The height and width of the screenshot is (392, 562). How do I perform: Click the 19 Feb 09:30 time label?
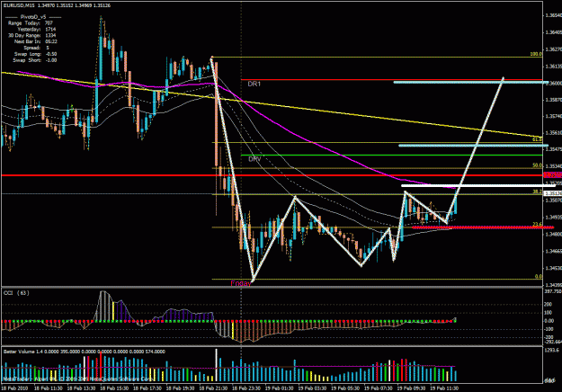pos(411,388)
